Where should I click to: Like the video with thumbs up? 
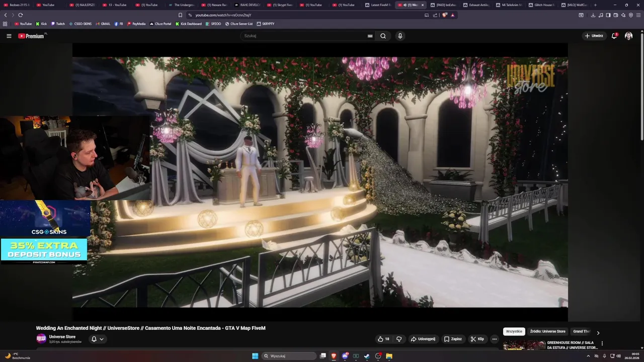pyautogui.click(x=383, y=339)
